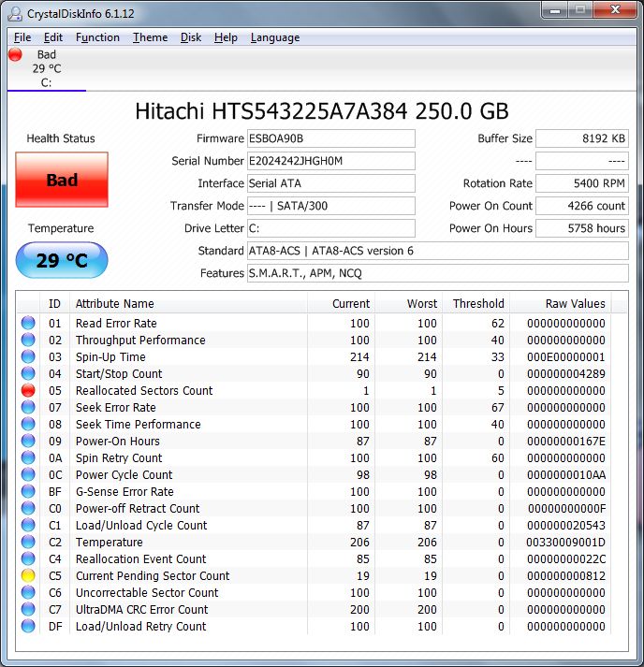Click the Firmware field ESBOA90B

[331, 138]
